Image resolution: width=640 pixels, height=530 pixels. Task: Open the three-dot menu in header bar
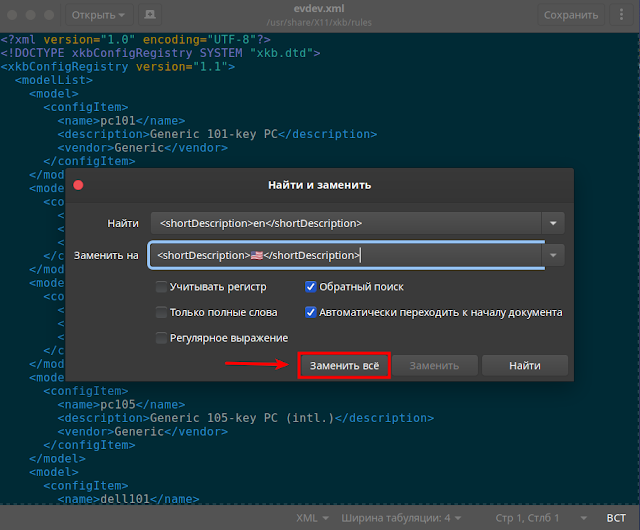pyautogui.click(x=621, y=15)
